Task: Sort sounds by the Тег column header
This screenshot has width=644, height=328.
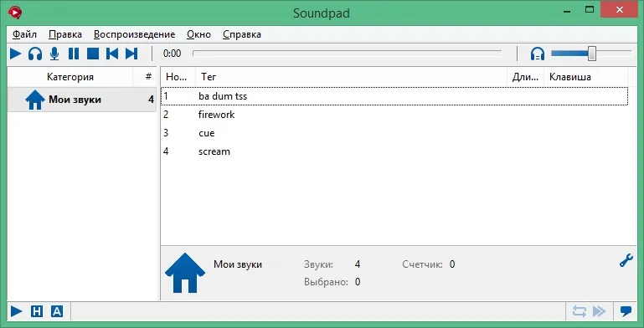Action: pyautogui.click(x=351, y=77)
